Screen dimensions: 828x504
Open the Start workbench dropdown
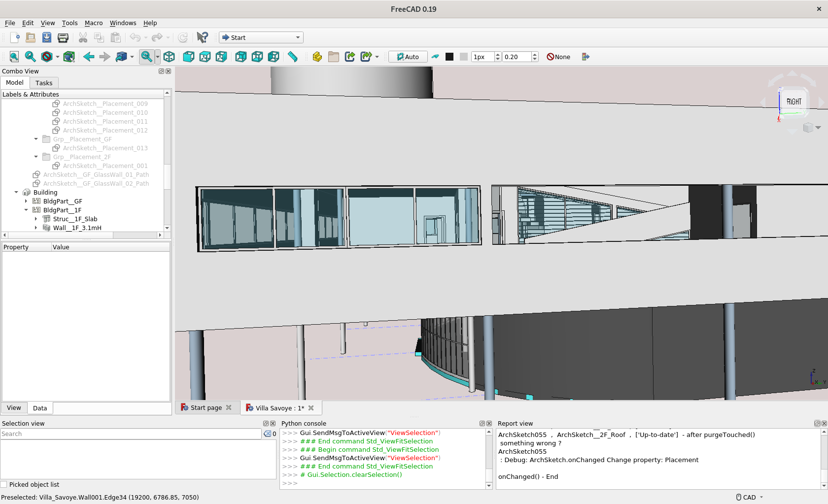pos(261,37)
